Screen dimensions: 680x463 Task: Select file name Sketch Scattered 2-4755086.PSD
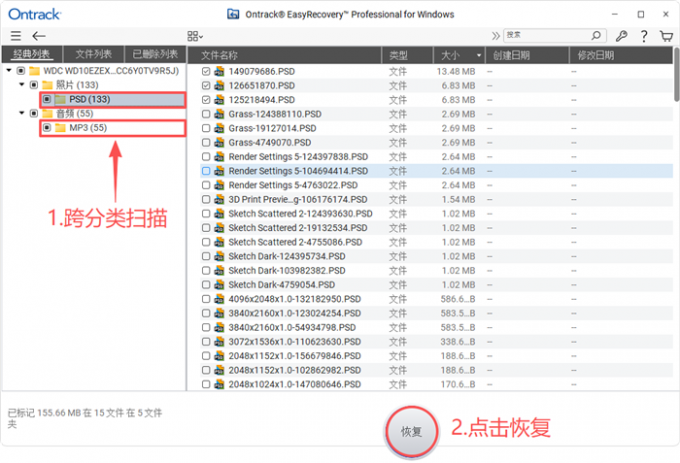click(295, 242)
